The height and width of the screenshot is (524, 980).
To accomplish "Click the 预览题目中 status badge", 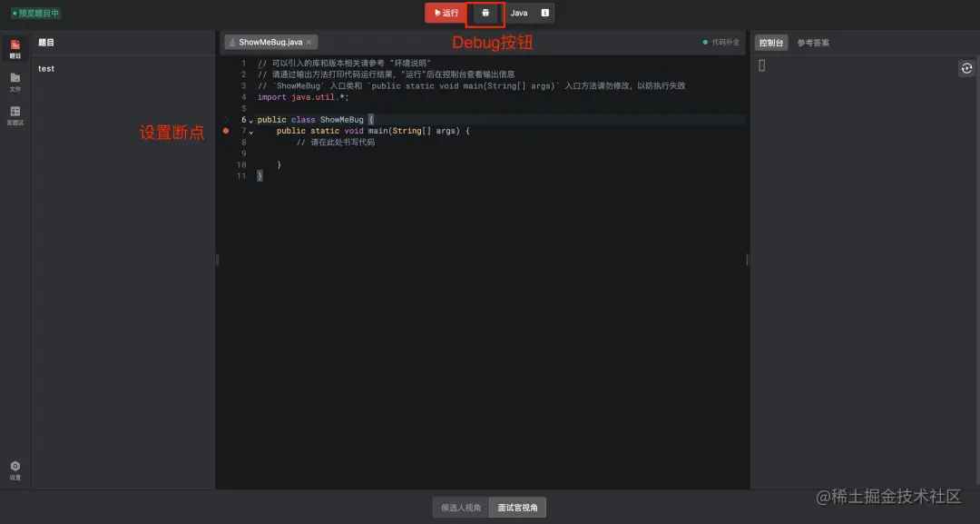I will pos(35,13).
